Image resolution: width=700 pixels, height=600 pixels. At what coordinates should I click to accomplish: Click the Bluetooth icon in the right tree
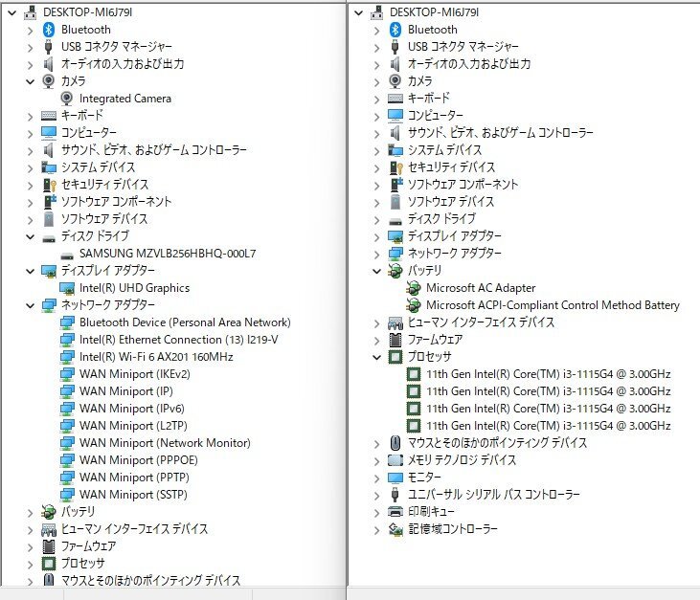coord(395,30)
